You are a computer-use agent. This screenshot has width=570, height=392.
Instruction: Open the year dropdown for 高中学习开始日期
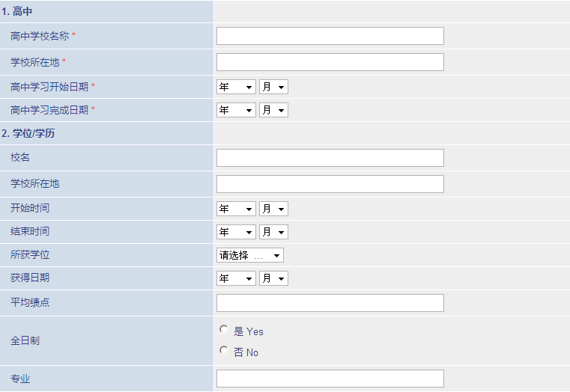pyautogui.click(x=236, y=87)
